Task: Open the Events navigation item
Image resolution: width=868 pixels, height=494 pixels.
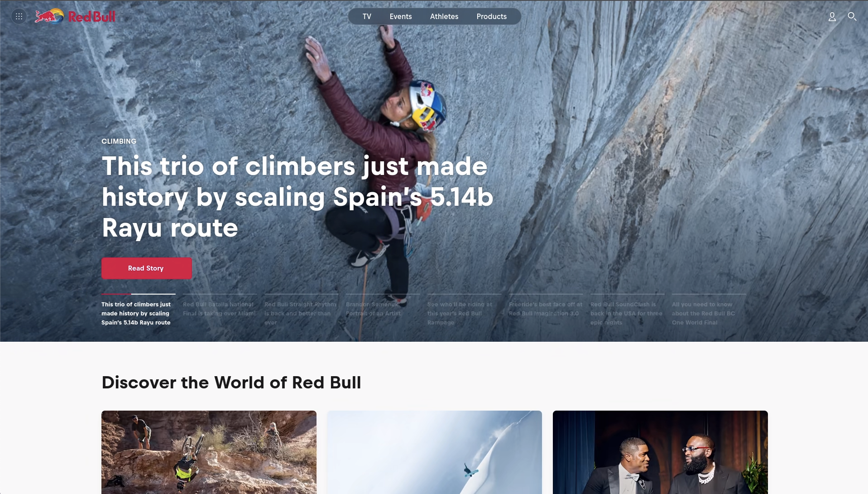Action: coord(401,16)
